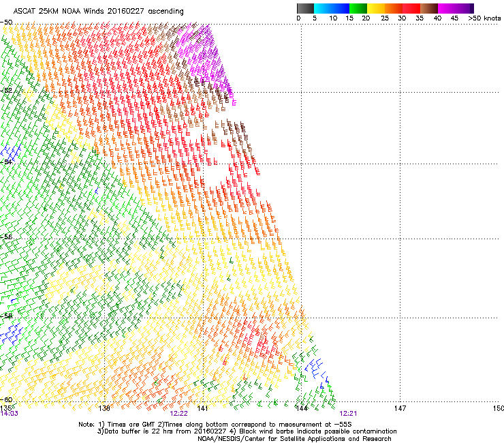Click the '35' tick on the knots legend
504x443 pixels.
420,18
